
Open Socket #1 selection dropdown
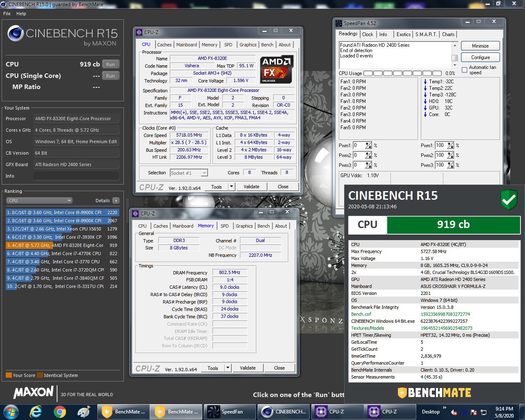click(x=189, y=173)
